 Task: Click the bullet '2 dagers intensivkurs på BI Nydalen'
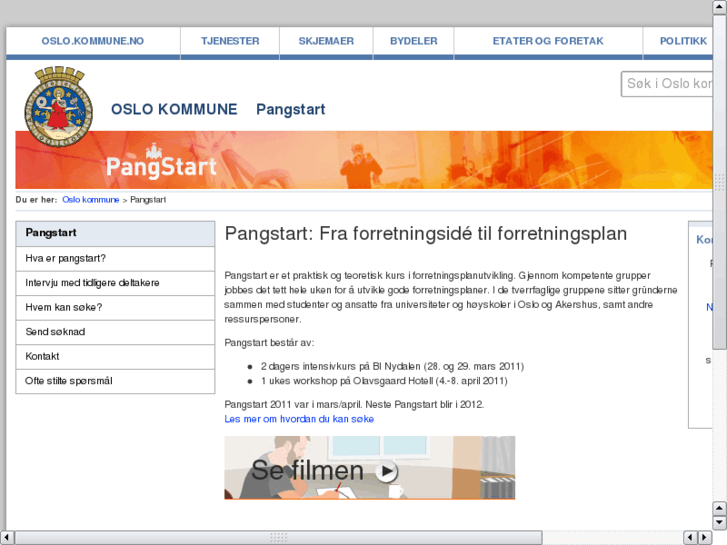click(392, 366)
